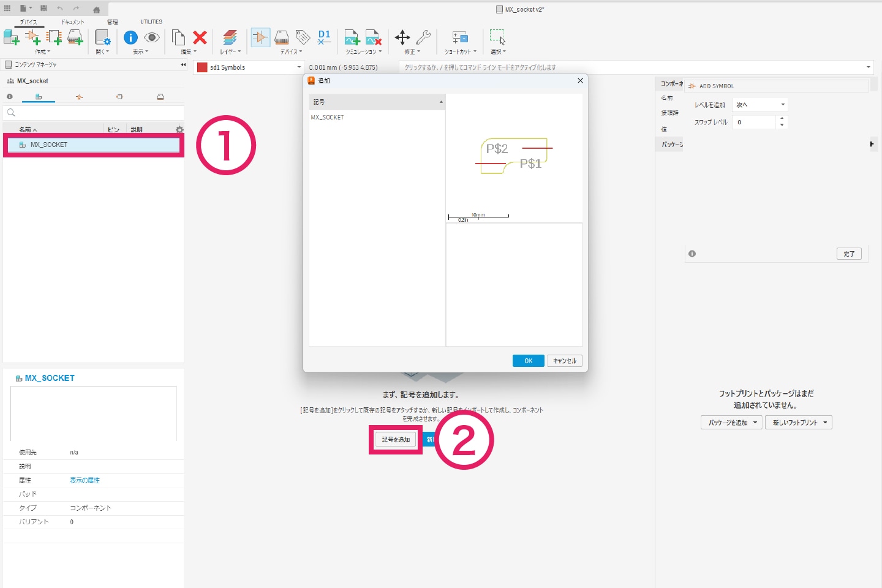Select the Move tool with four arrows
This screenshot has width=882, height=588.
tap(402, 37)
